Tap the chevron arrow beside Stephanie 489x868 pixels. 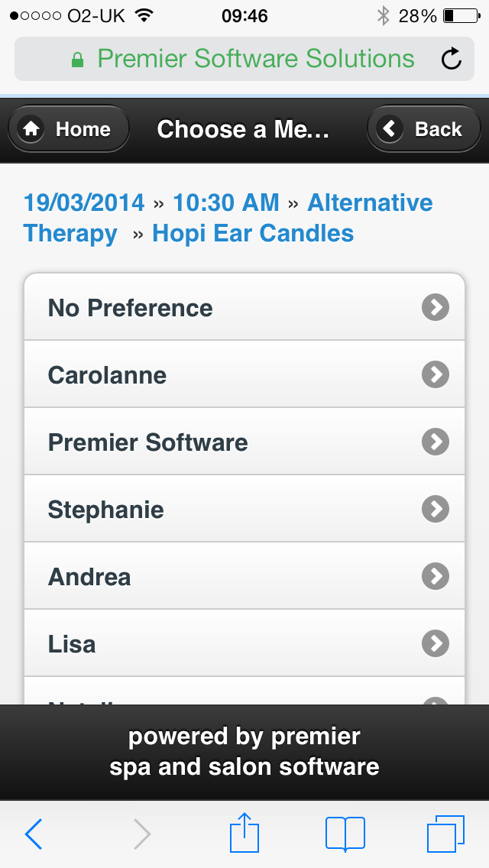tap(436, 509)
